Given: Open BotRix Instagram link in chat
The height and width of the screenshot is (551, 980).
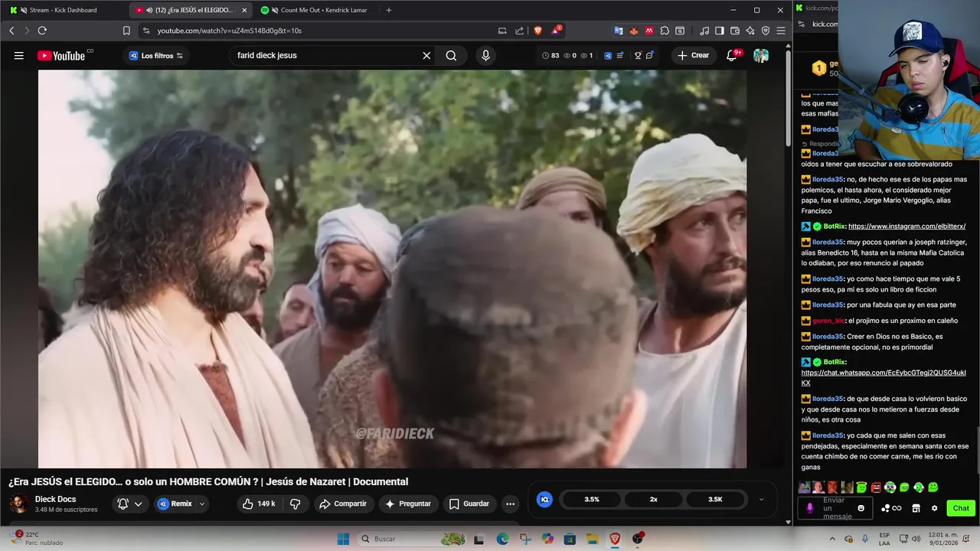Looking at the screenshot, I should [907, 227].
